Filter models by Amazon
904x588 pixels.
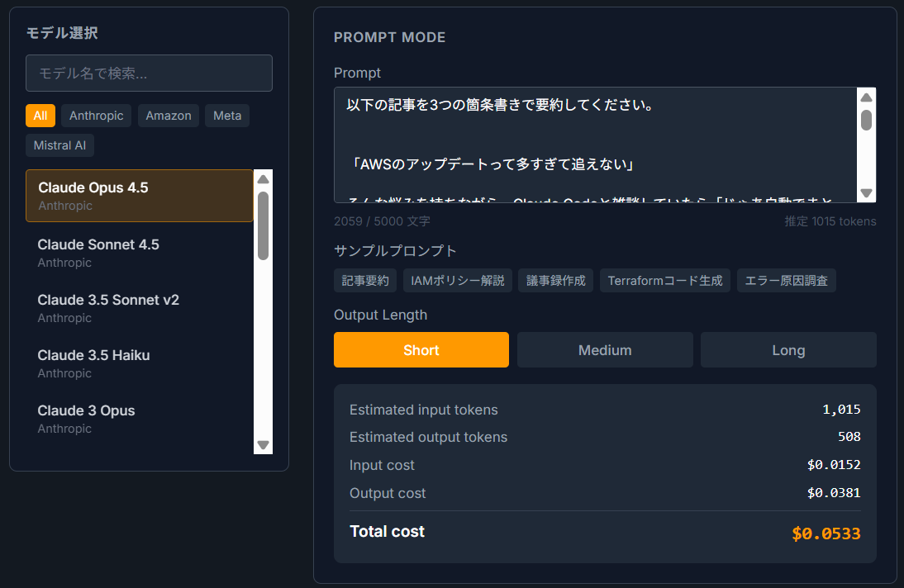click(x=169, y=116)
